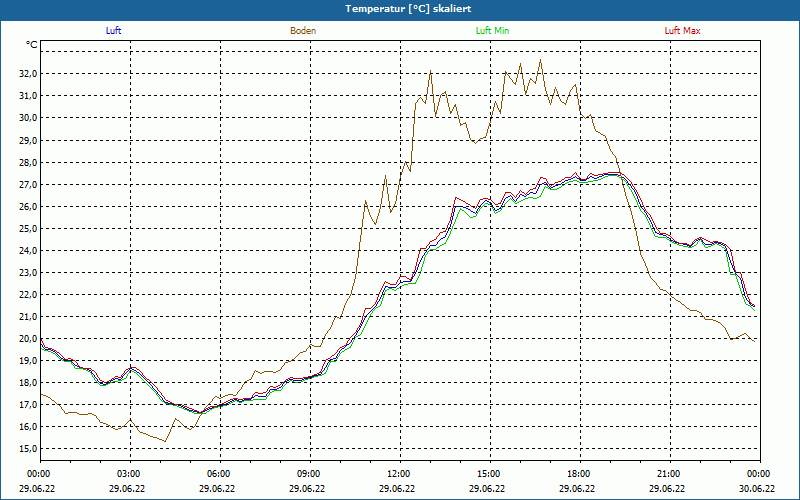The image size is (800, 500).
Task: Click the 31,0 y-axis value
Action: pos(28,96)
